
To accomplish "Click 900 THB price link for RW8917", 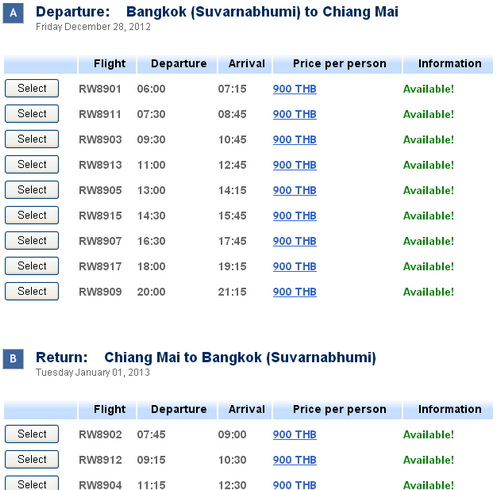I will (295, 267).
